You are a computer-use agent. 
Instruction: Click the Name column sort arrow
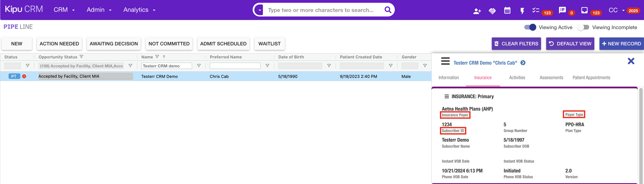pos(164,57)
